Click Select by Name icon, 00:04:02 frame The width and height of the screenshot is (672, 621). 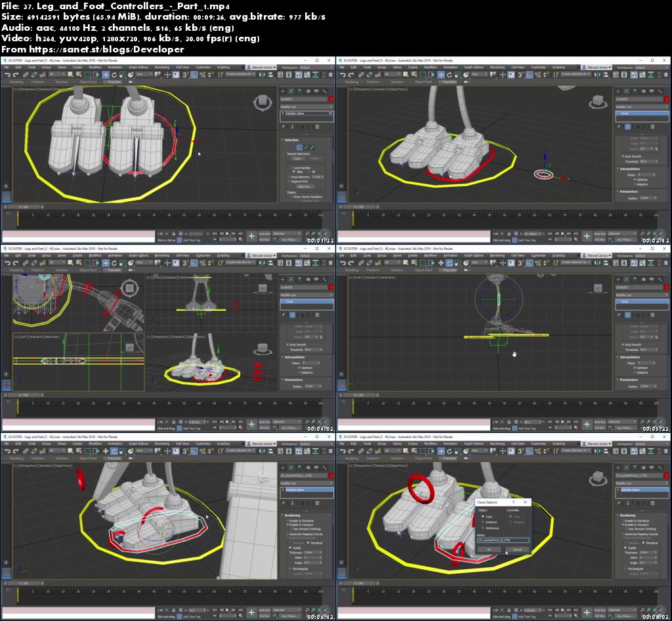coord(79,263)
